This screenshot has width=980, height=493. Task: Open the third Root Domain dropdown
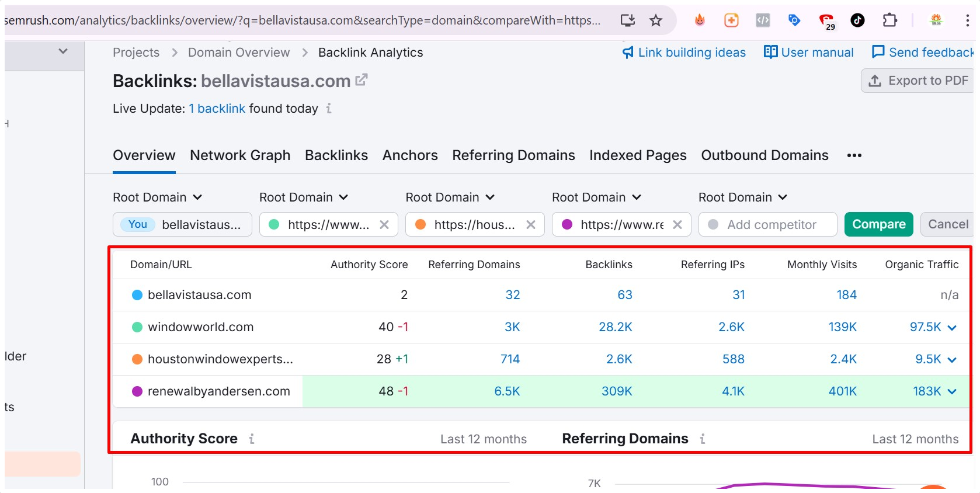pyautogui.click(x=450, y=197)
